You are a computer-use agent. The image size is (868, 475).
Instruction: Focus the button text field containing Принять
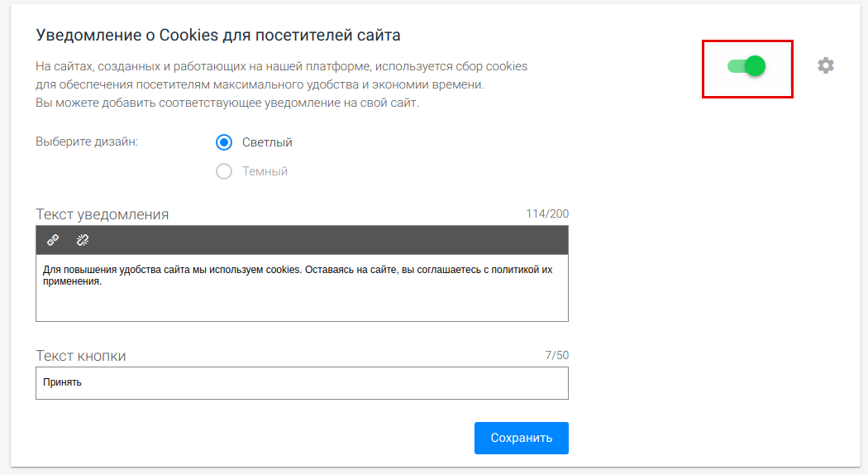(302, 383)
